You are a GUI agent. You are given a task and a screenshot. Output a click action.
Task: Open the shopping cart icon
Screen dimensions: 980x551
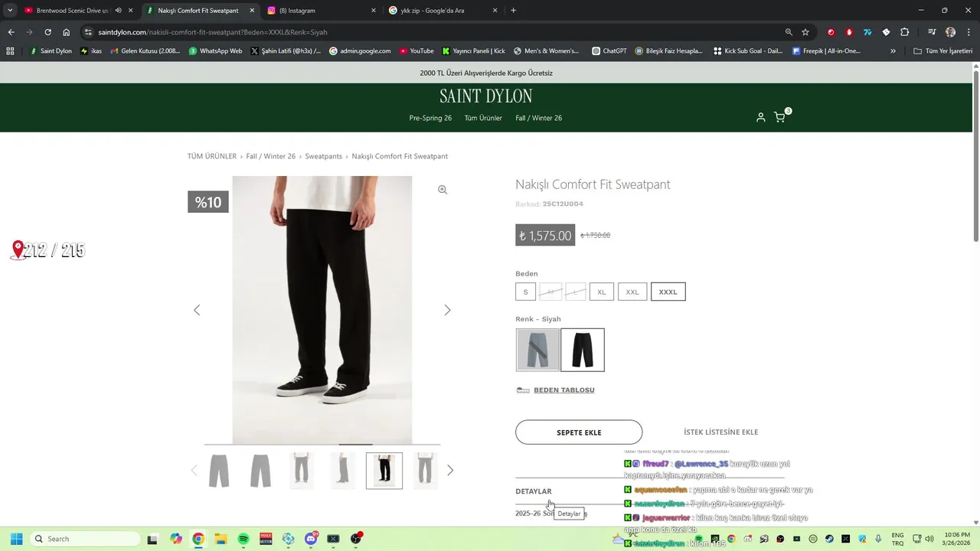pos(779,117)
